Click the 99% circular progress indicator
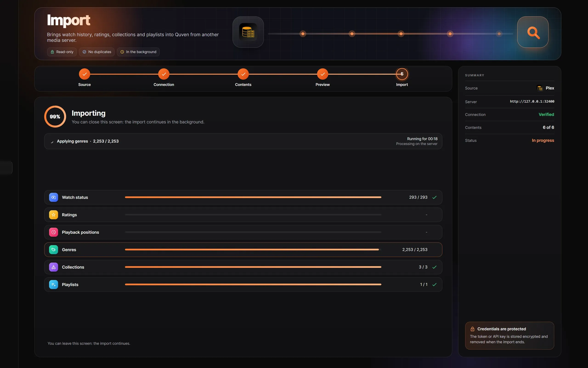This screenshot has width=588, height=368. (55, 117)
